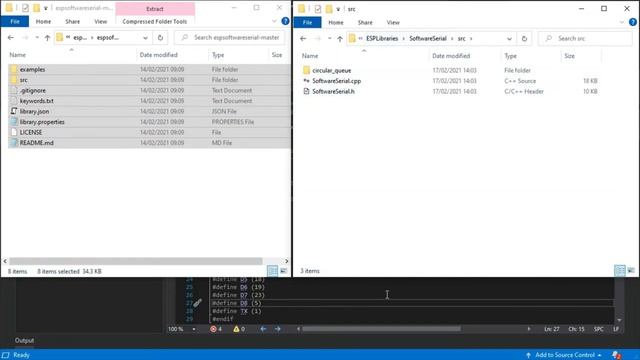Select the README.md file icon
The image size is (640, 360).
pyautogui.click(x=14, y=143)
